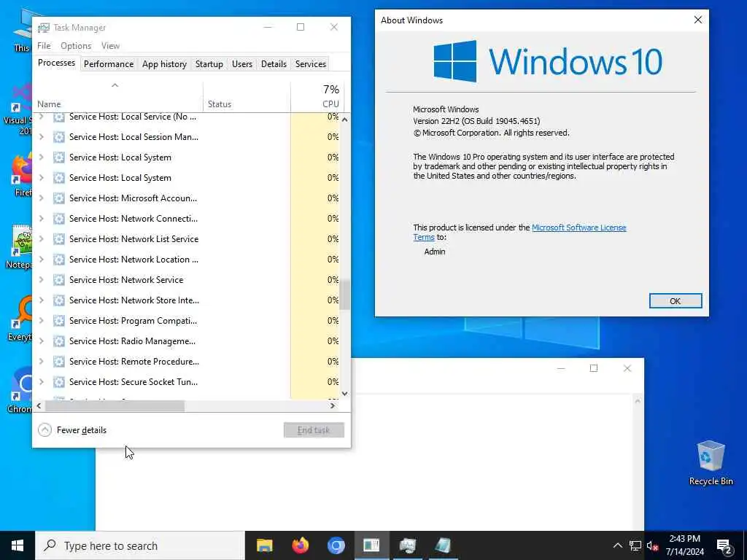
Task: Switch to the Startup tab
Action: point(209,64)
